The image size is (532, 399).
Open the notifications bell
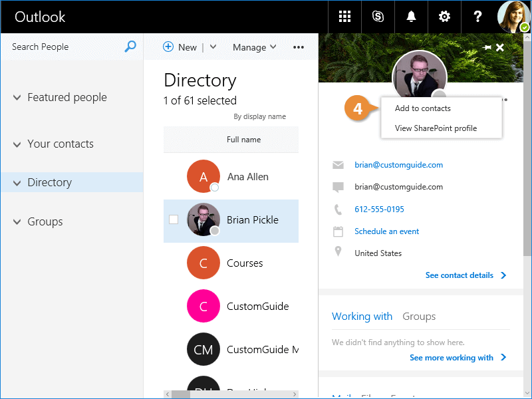(x=410, y=17)
